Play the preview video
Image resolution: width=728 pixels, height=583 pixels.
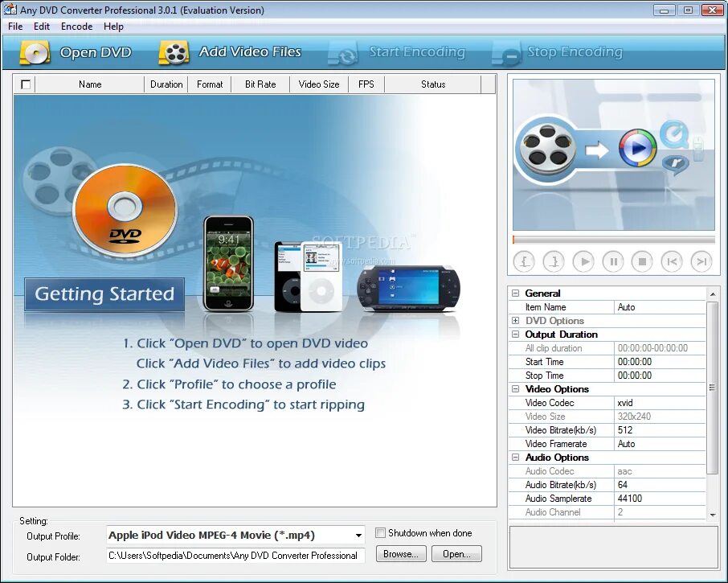coord(583,261)
